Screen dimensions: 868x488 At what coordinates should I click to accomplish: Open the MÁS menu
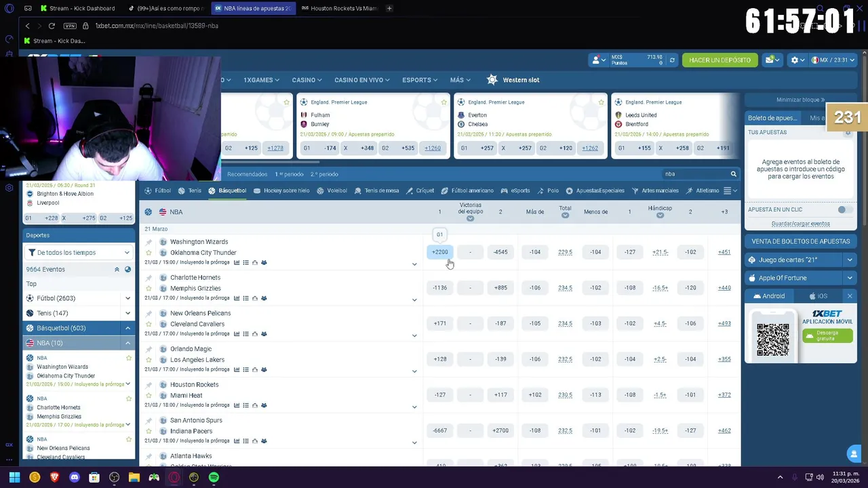460,80
